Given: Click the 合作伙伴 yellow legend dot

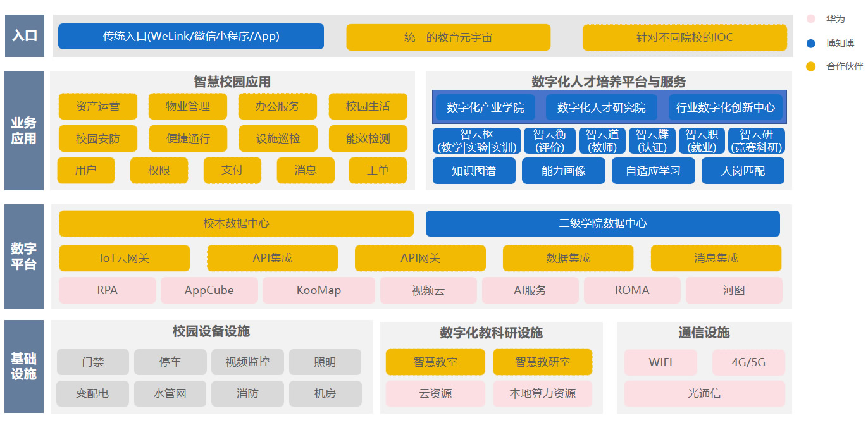Looking at the screenshot, I should click(x=811, y=66).
